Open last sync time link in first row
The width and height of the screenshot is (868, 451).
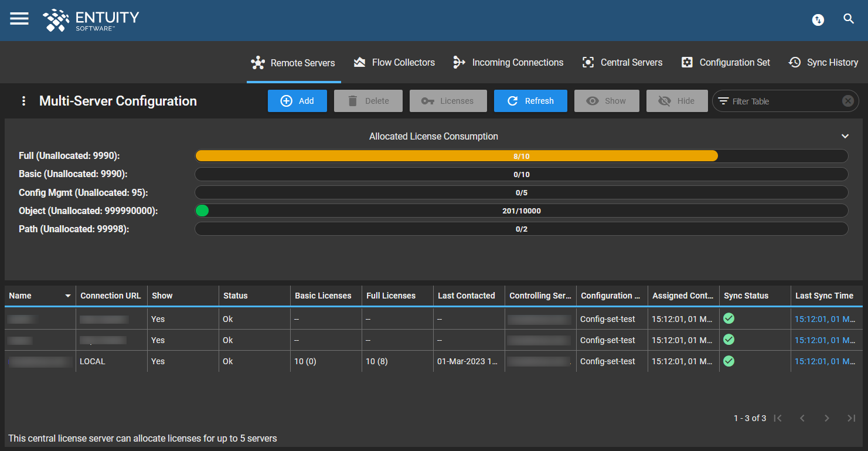coord(825,319)
